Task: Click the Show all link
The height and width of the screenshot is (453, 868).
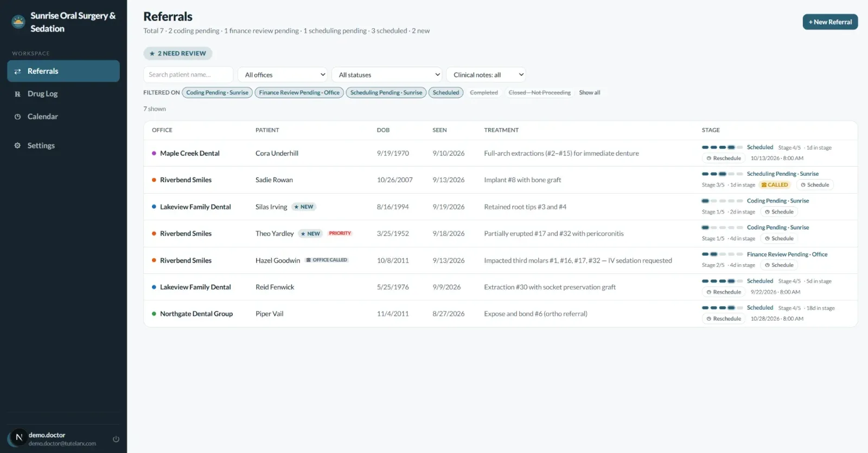Action: (x=589, y=93)
